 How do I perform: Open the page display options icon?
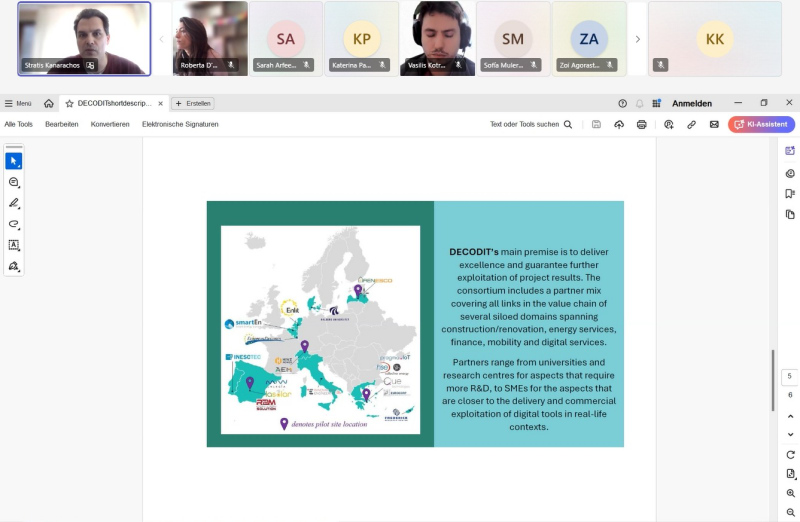pyautogui.click(x=790, y=474)
